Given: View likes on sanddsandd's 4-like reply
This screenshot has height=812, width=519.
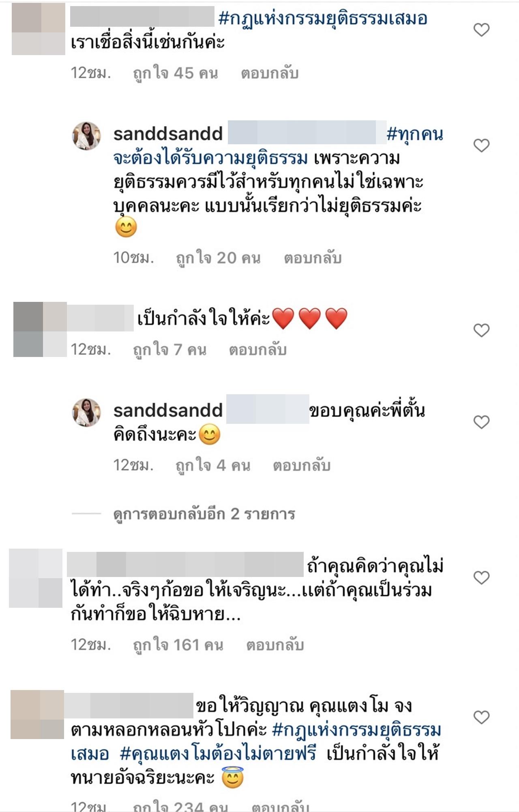Looking at the screenshot, I should click(x=213, y=465).
